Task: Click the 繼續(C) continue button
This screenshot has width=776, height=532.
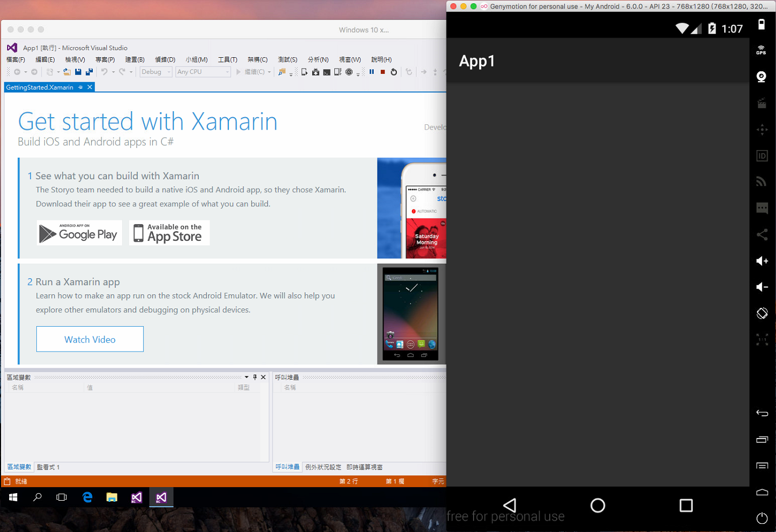Action: coord(250,72)
